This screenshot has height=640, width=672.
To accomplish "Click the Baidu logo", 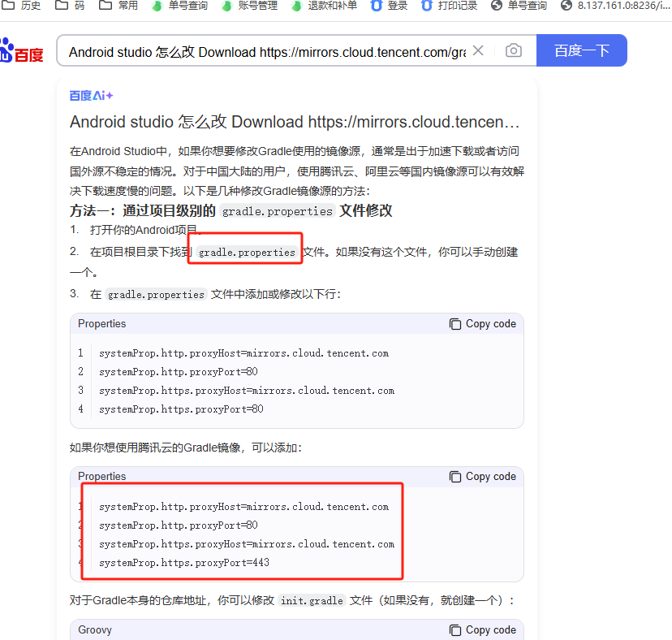I will (x=21, y=50).
